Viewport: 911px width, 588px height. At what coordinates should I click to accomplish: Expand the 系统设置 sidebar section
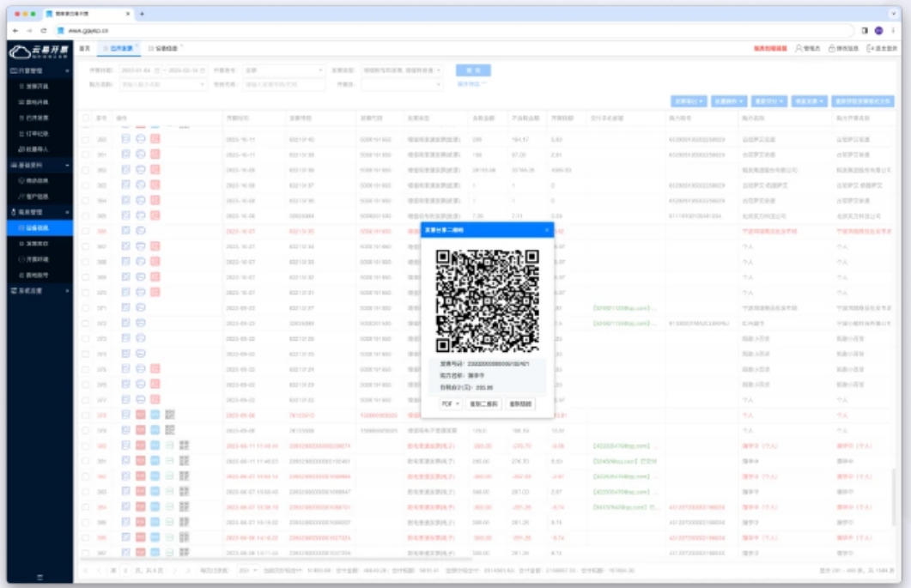pyautogui.click(x=39, y=290)
